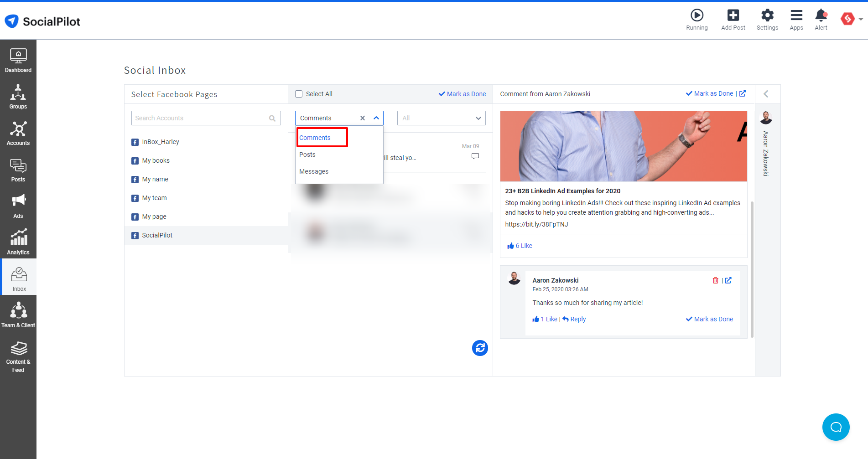Select the My team Facebook page

point(154,198)
